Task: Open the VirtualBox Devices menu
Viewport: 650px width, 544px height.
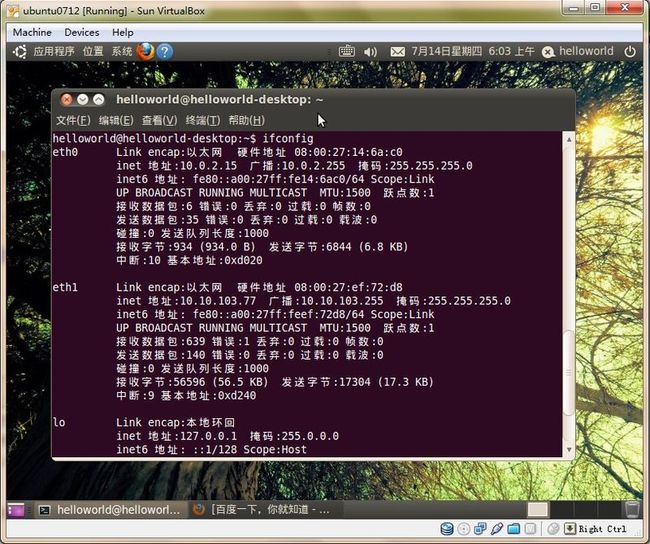Action: (82, 32)
